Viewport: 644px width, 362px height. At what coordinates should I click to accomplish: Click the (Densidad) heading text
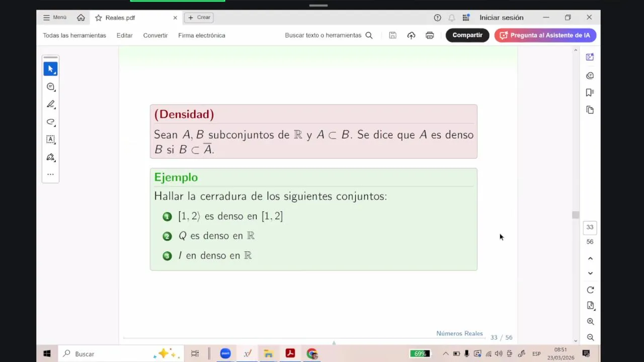184,115
